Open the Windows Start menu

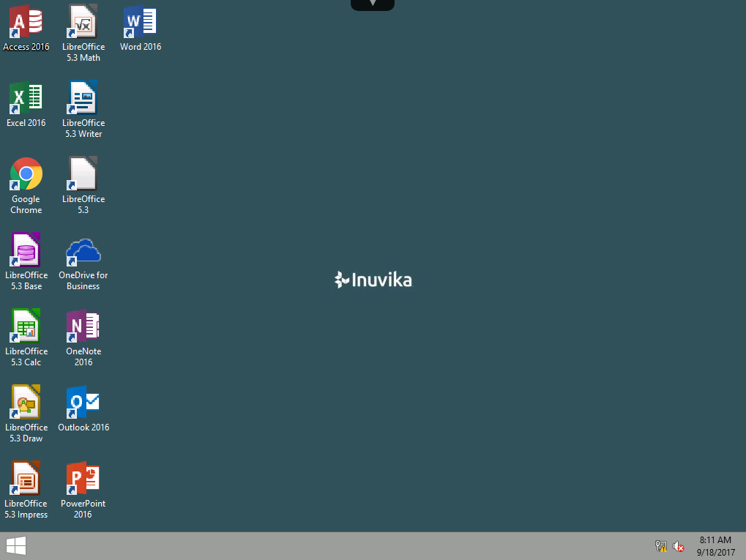click(15, 545)
